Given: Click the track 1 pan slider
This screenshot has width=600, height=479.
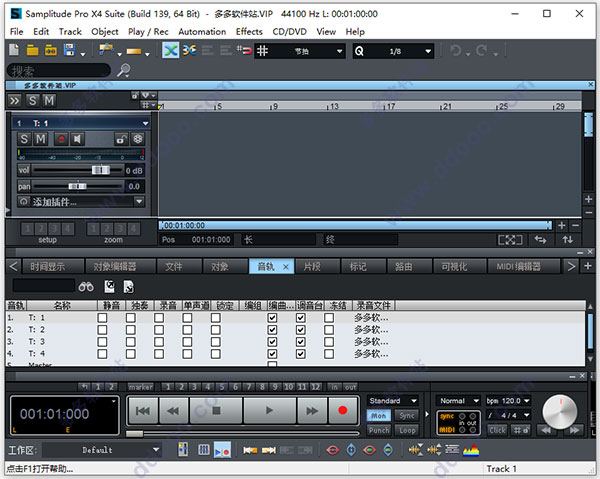Looking at the screenshot, I should 77,186.
